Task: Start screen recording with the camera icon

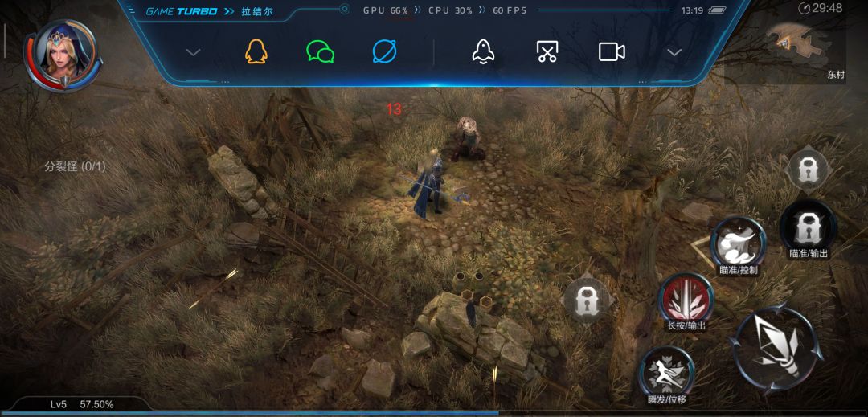Action: pos(612,52)
